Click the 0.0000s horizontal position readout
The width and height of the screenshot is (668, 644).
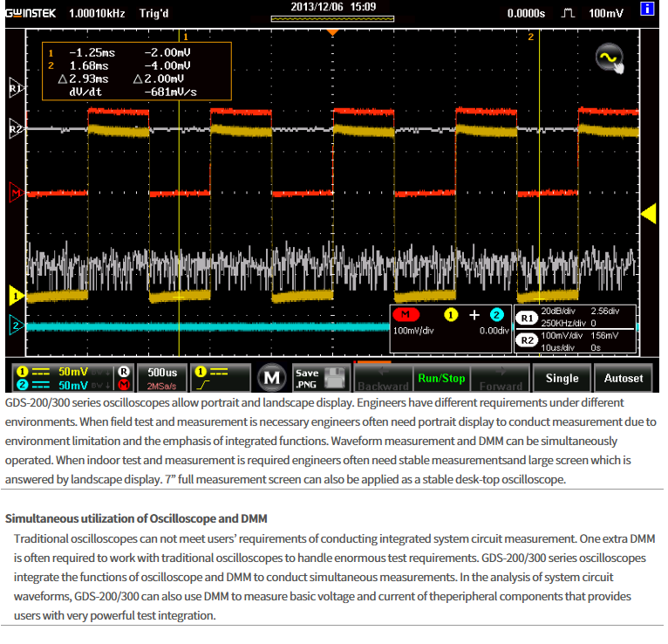526,14
